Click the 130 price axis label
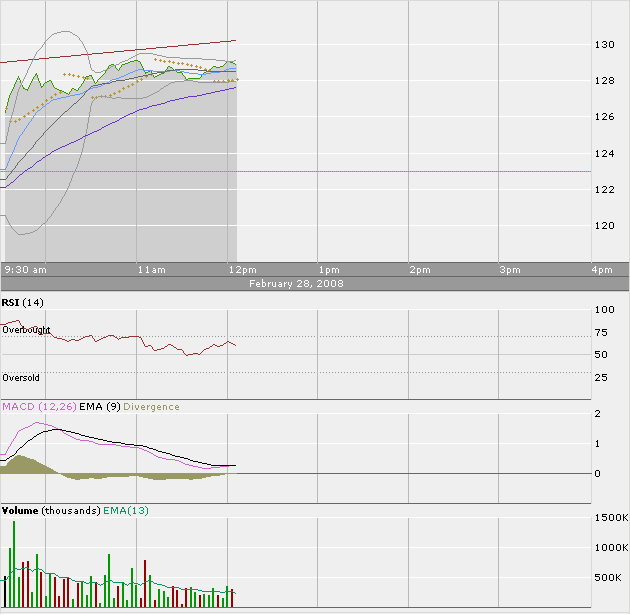The width and height of the screenshot is (630, 615). 605,45
